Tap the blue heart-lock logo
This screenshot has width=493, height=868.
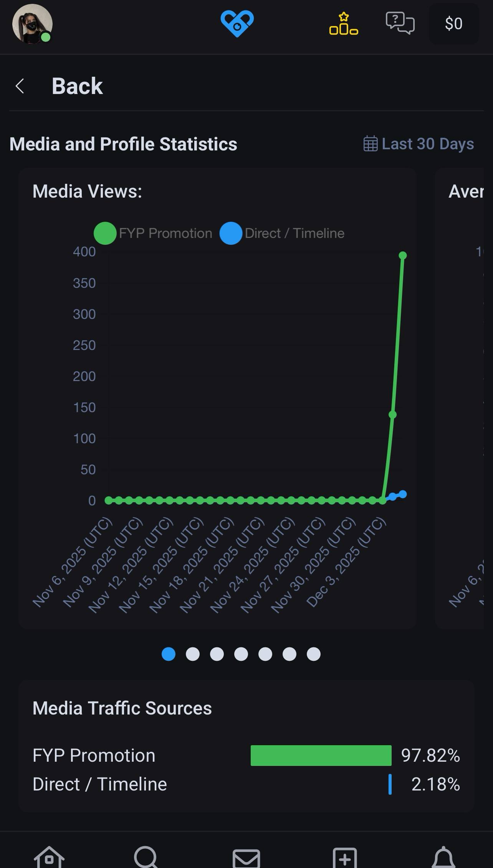pos(237,24)
